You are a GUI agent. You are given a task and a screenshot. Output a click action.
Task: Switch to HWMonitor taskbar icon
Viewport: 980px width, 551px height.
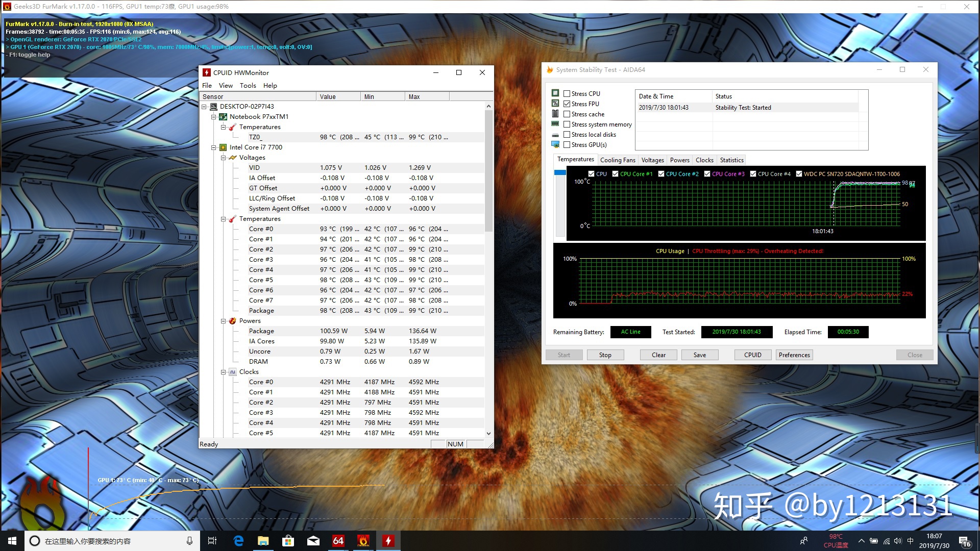point(388,541)
